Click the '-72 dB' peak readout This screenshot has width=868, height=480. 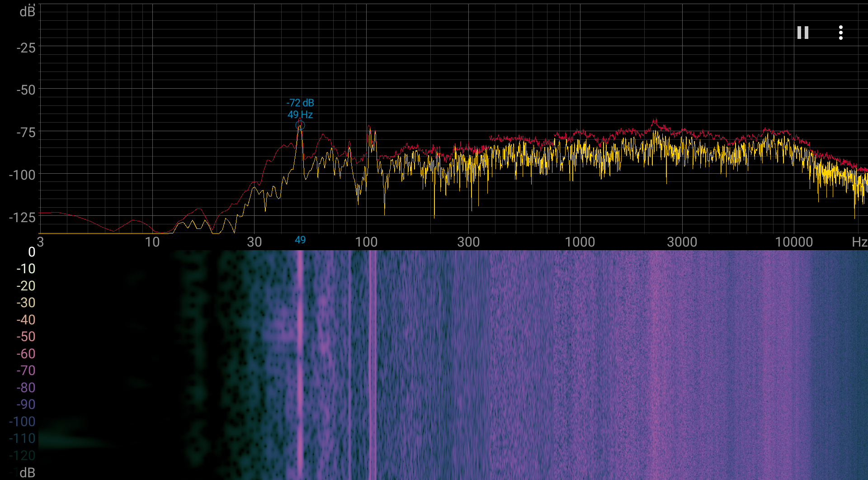tap(300, 103)
